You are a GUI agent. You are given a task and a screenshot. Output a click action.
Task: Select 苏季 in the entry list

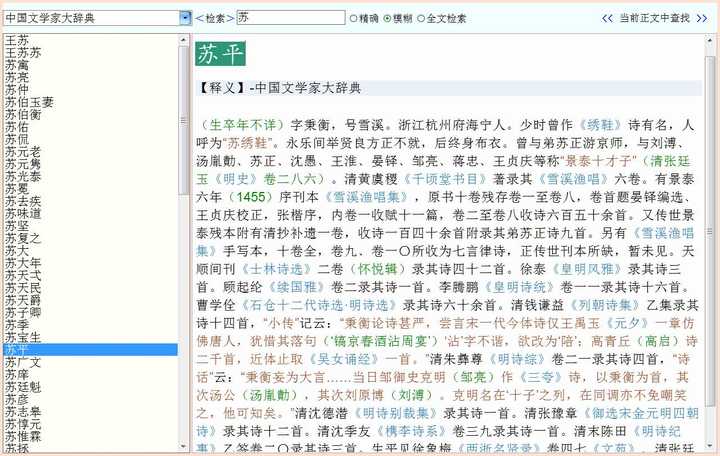coord(17,325)
